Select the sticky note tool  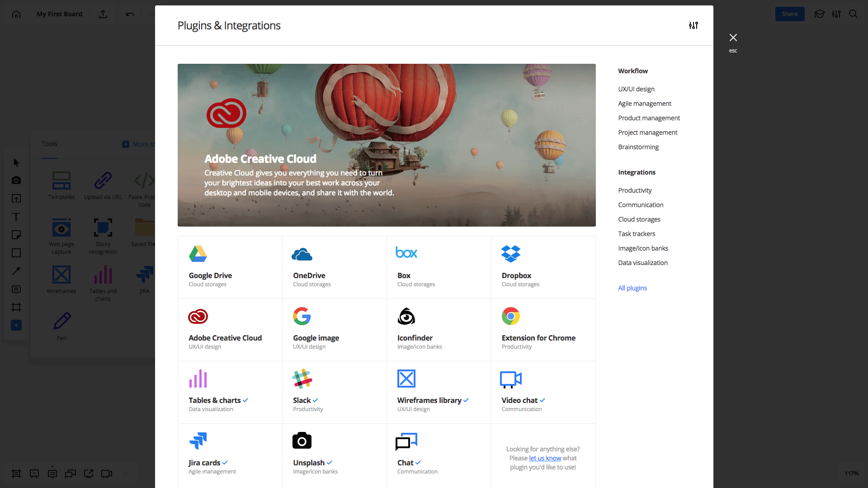[16, 235]
